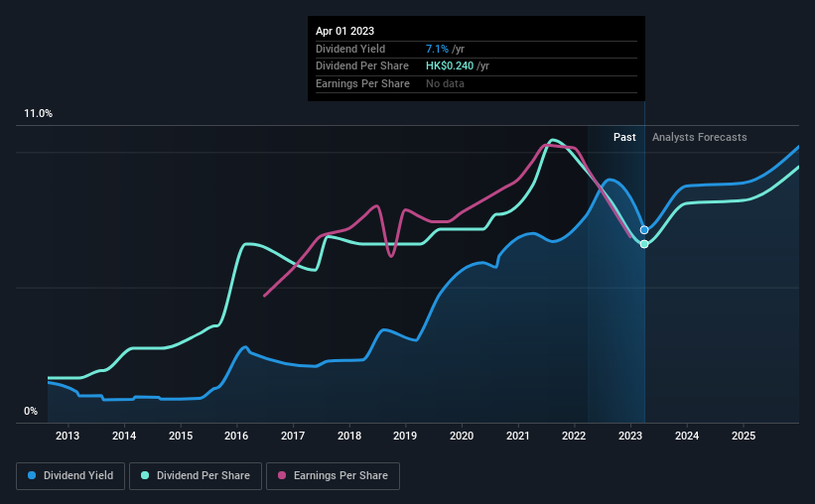The image size is (815, 504).
Task: Click the 2014 x-axis label
Action: 124,436
